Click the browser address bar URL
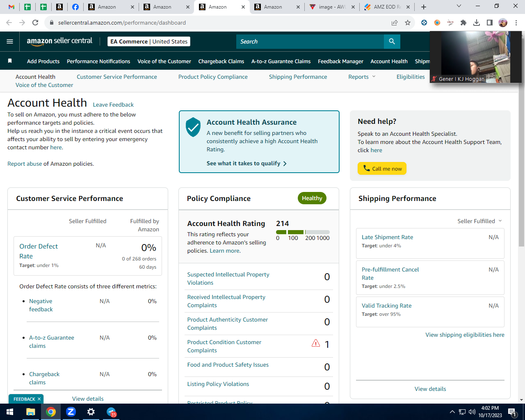 pos(122,23)
